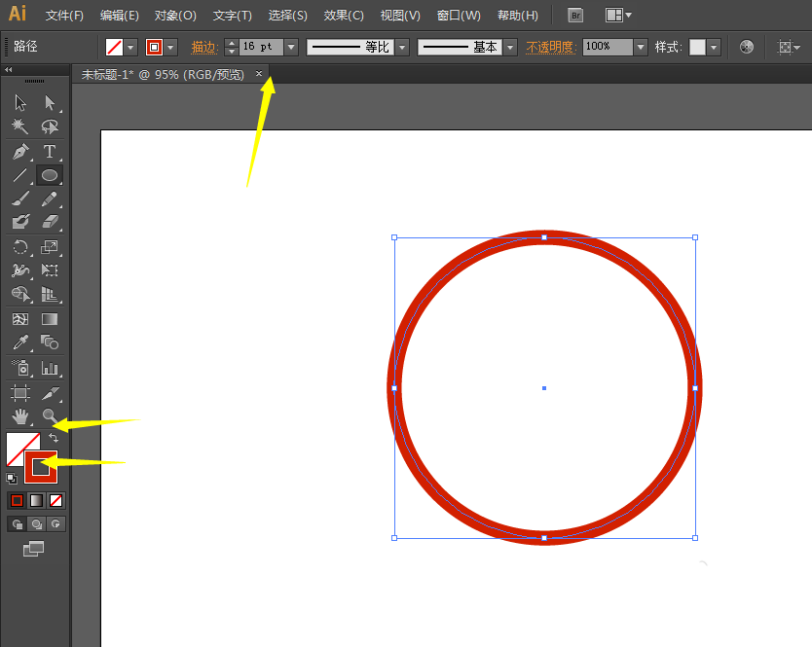Viewport: 812px width, 647px height.
Task: Choose the Symbol Sprayer tool
Action: 20,368
